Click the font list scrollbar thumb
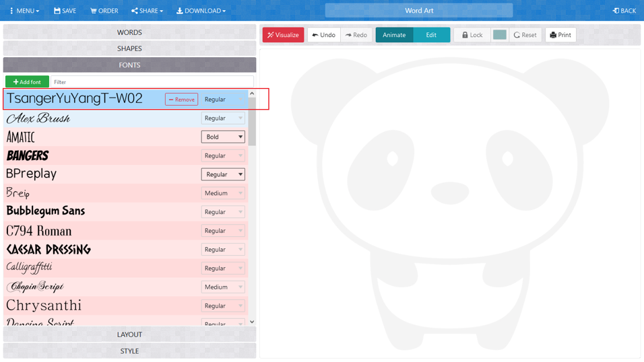Viewport: 644px width, 362px height. tap(252, 122)
